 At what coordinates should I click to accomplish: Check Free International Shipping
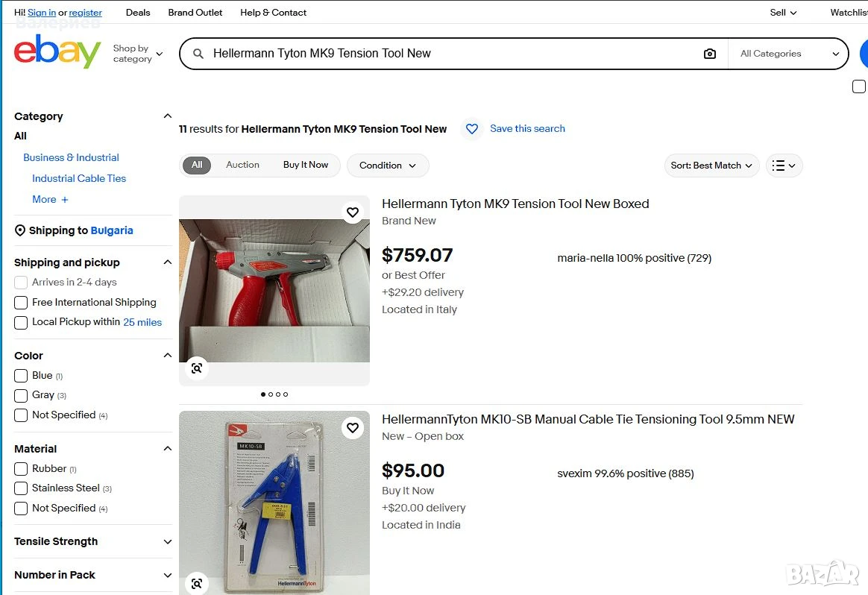coord(21,303)
